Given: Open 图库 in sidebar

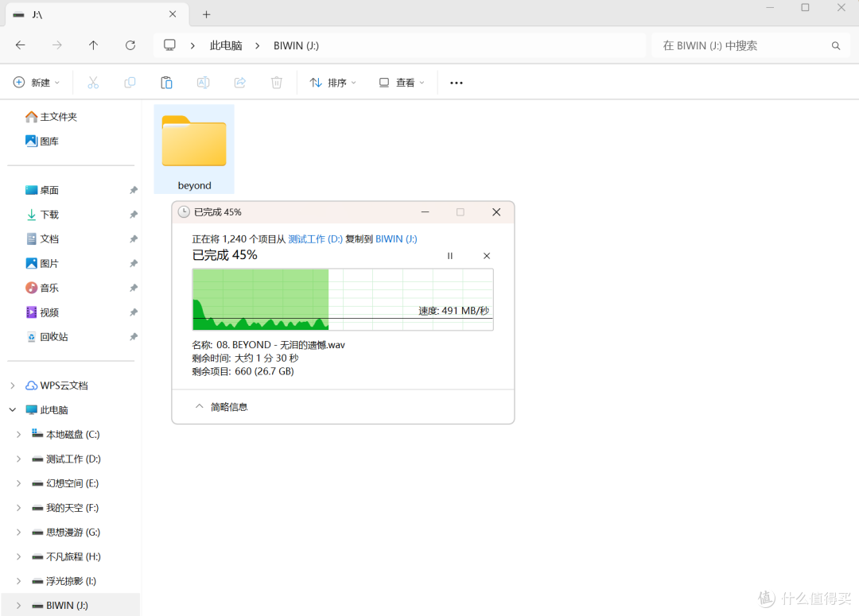Looking at the screenshot, I should [42, 141].
